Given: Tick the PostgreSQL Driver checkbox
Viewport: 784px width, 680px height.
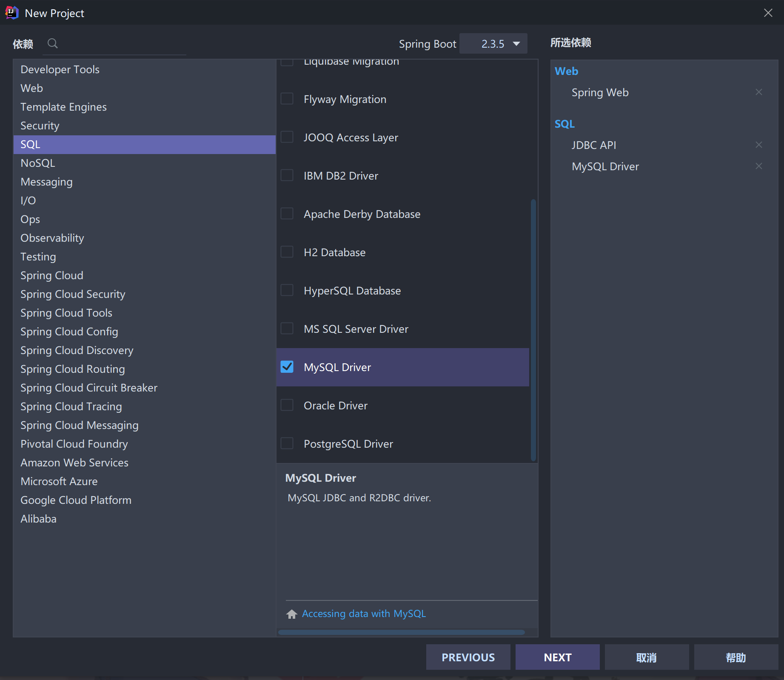Looking at the screenshot, I should tap(287, 443).
